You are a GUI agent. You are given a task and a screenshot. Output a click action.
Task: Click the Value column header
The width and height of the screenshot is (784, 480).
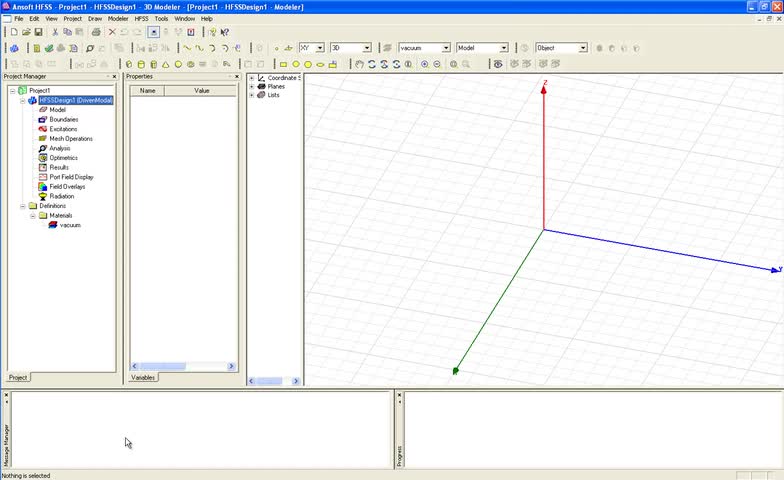tap(202, 90)
